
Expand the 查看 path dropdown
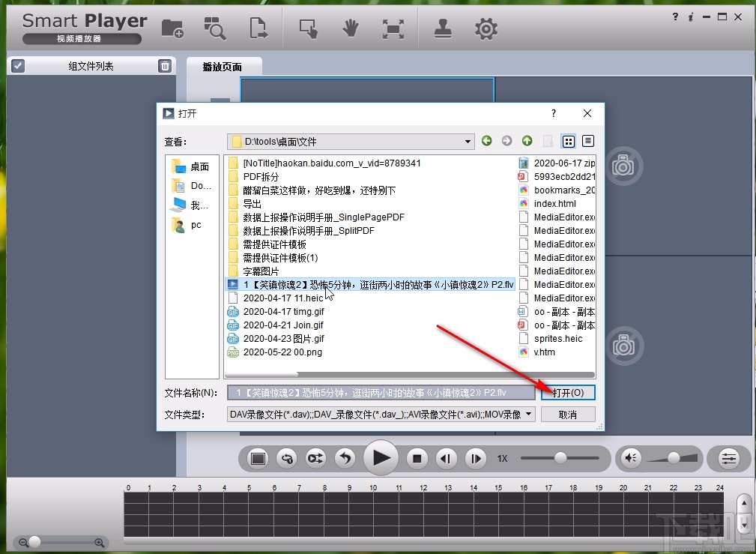point(468,142)
